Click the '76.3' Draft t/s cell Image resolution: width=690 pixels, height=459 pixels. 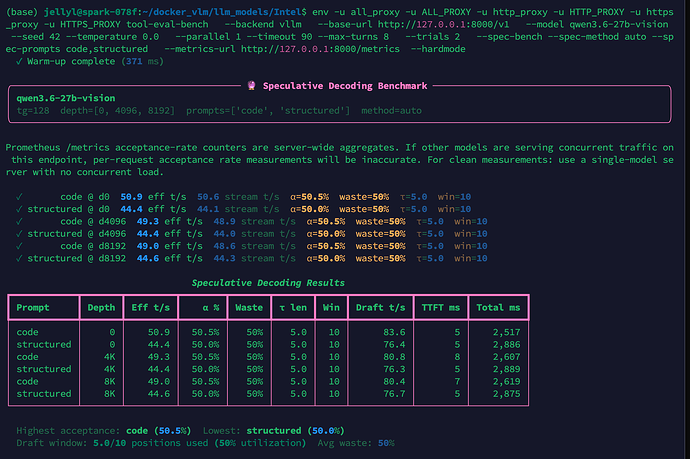tap(394, 369)
